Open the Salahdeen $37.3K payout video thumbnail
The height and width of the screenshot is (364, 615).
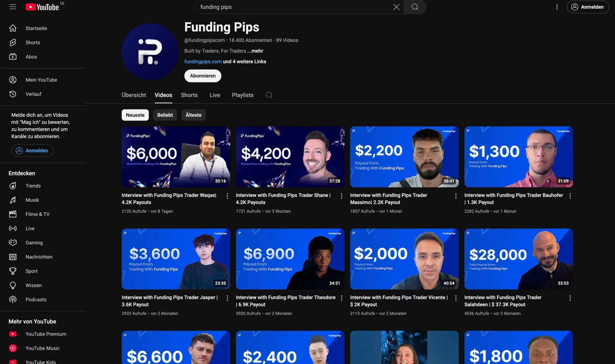tap(518, 259)
